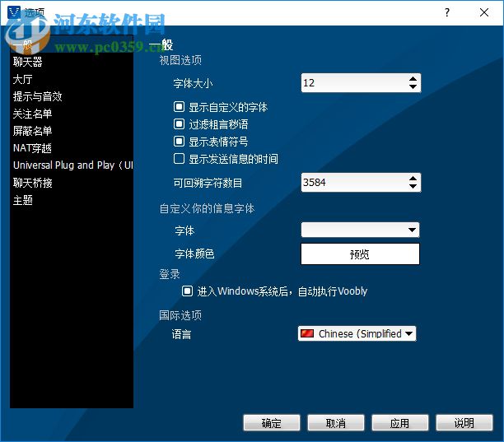504x442 pixels.
Task: Click the 确定 button
Action: pos(272,423)
